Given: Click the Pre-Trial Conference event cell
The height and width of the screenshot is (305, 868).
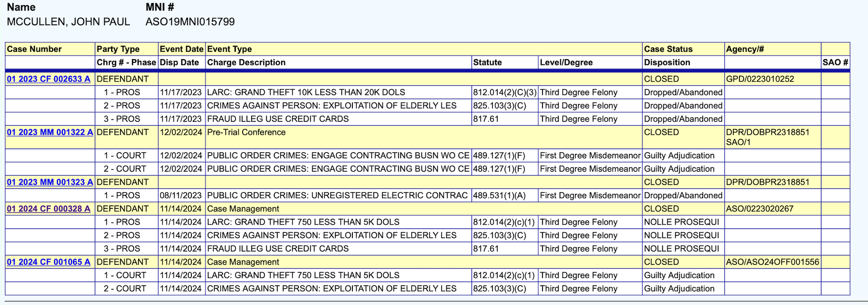Looking at the screenshot, I should pyautogui.click(x=246, y=132).
